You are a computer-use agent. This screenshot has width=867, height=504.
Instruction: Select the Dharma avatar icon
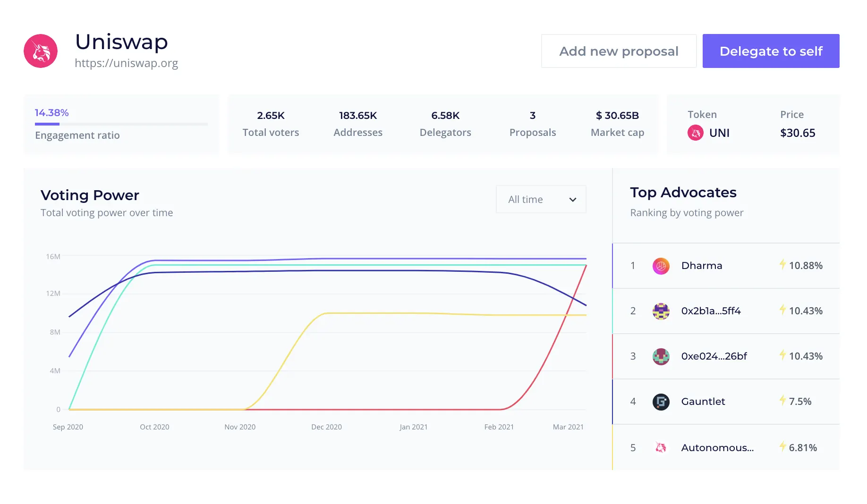point(661,266)
